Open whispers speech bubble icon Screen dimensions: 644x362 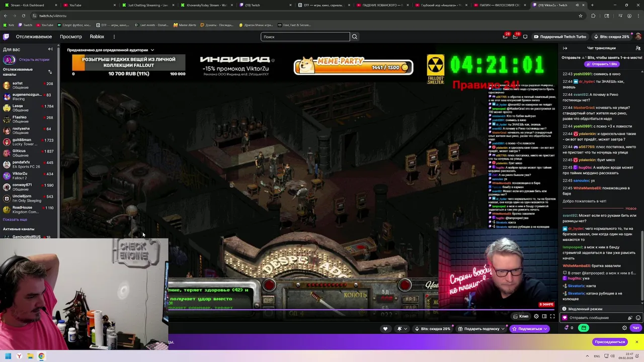coord(525,37)
